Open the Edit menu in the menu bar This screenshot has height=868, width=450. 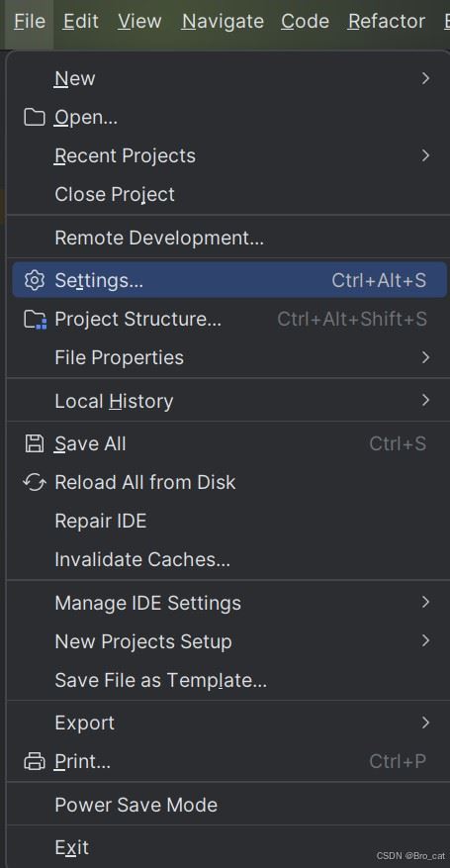(81, 21)
